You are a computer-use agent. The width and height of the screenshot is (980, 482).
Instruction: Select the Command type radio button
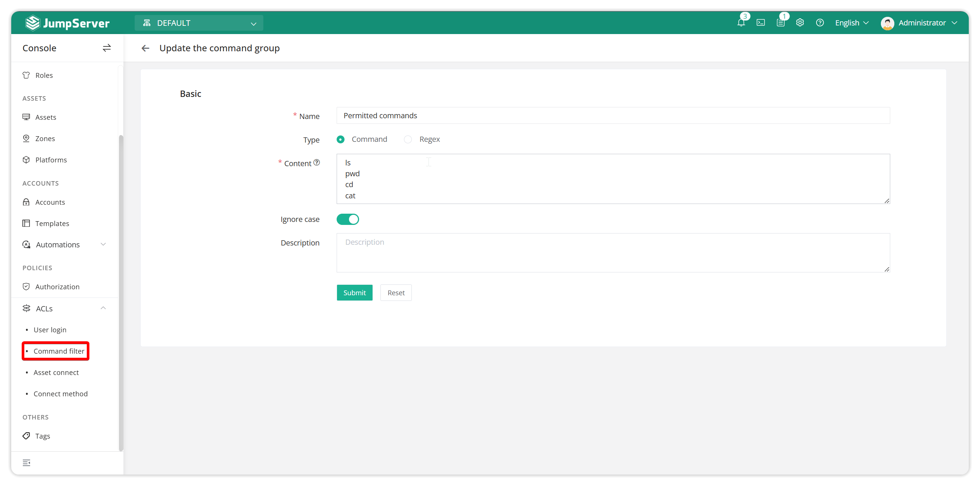tap(340, 139)
